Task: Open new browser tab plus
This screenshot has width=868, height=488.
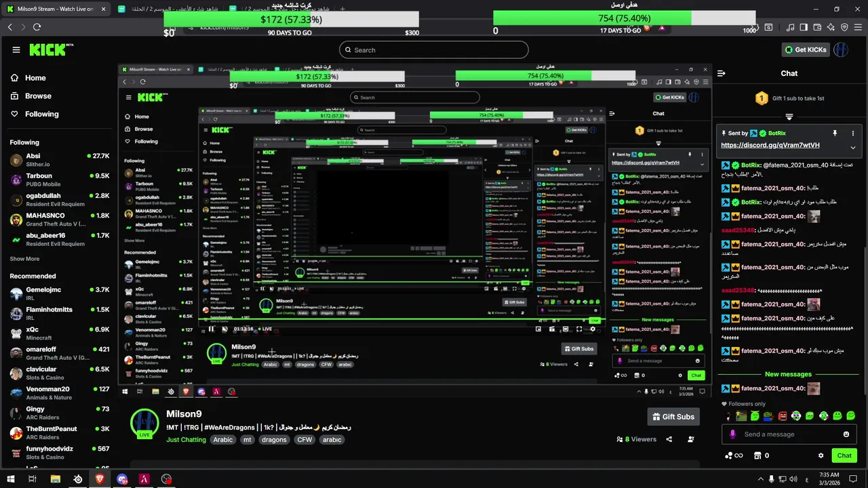Action: point(342,9)
